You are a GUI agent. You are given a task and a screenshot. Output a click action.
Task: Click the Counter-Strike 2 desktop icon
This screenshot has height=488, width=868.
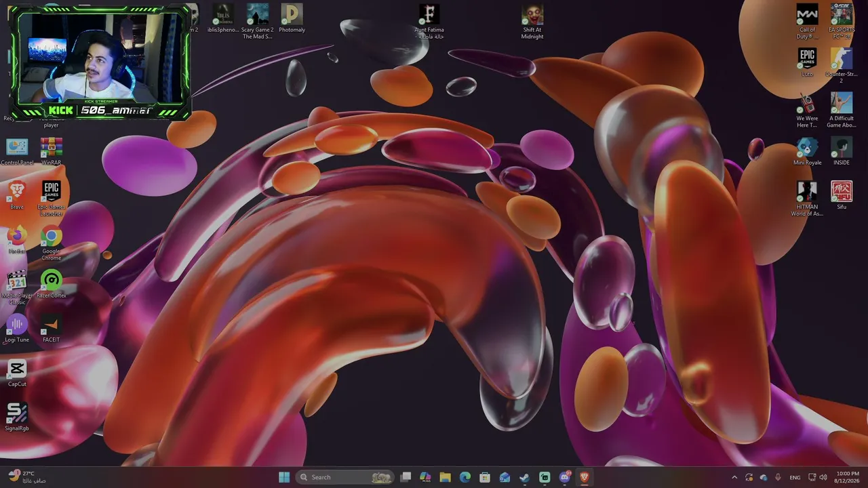tap(842, 66)
